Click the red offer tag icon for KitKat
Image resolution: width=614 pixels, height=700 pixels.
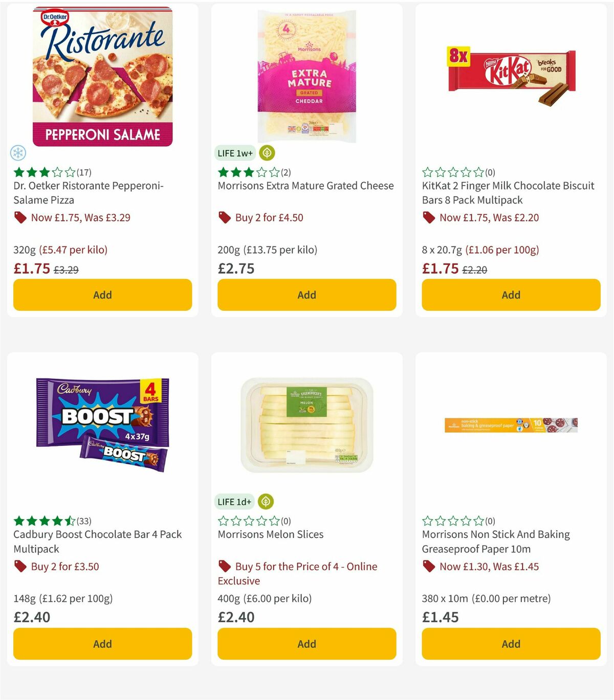(428, 217)
